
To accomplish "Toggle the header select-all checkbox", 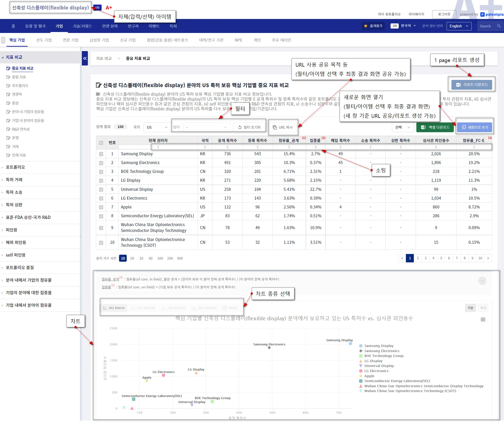I will click(101, 143).
